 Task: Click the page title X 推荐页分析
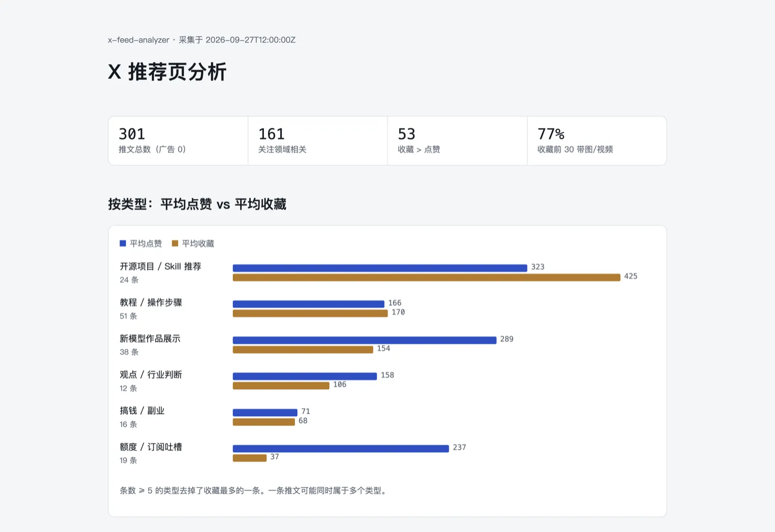pyautogui.click(x=167, y=72)
